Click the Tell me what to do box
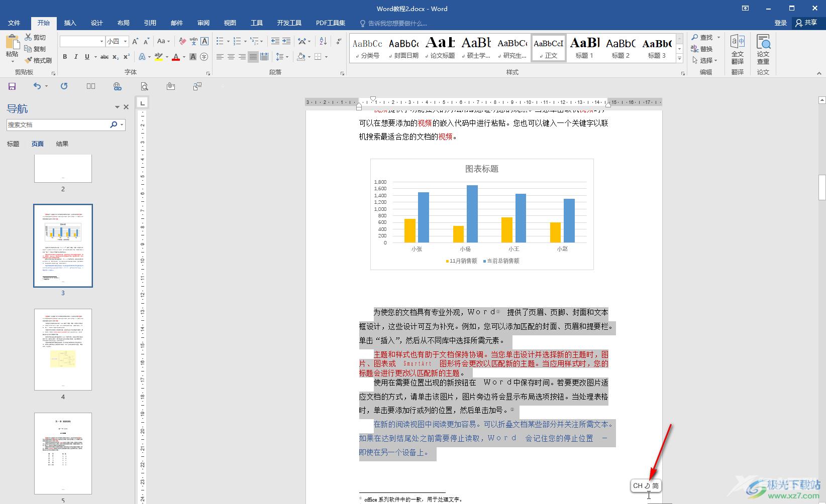This screenshot has height=504, width=826. 393,23
